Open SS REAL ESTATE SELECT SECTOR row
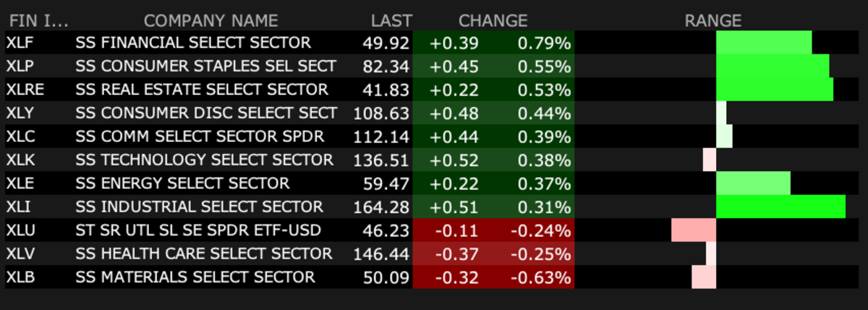The image size is (868, 310). click(434, 90)
